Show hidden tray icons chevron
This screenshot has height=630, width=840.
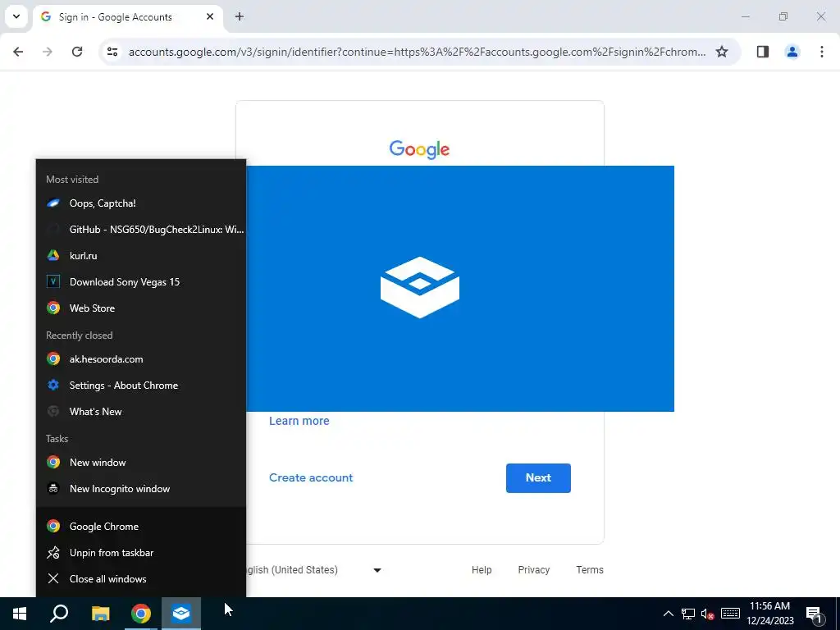[668, 614]
